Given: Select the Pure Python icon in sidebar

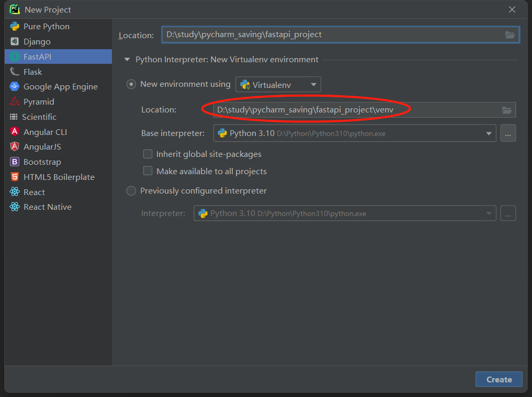Looking at the screenshot, I should pos(15,27).
